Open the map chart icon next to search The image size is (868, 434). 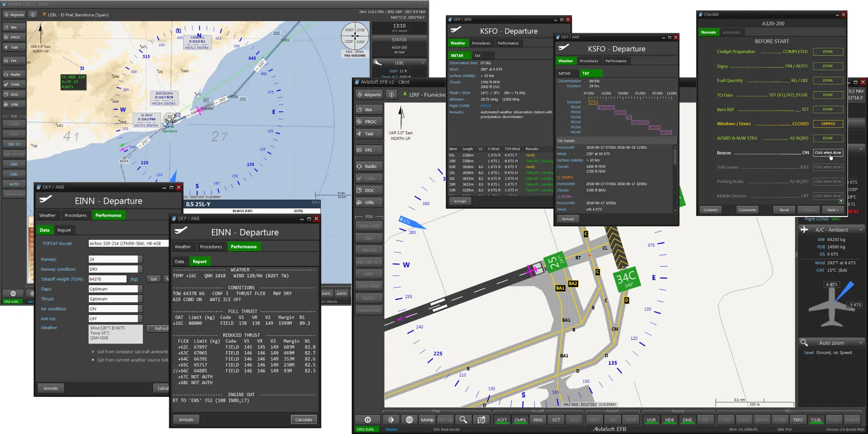481,420
